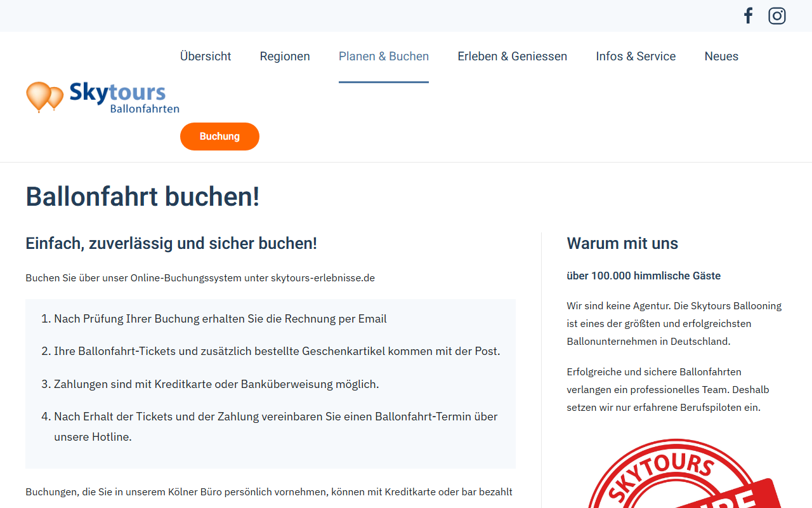
Task: Click the paragraph about the Kölner Büro
Action: (x=269, y=492)
